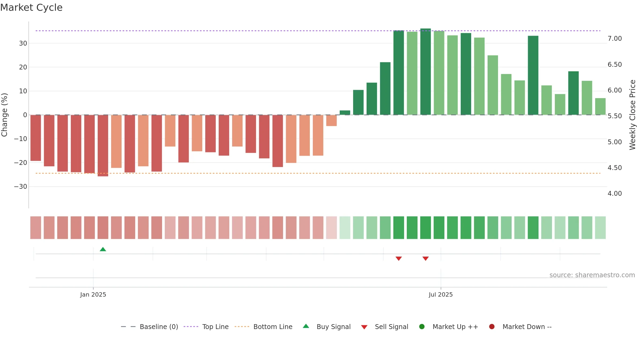Click the 4.00 price tick label

615,194
